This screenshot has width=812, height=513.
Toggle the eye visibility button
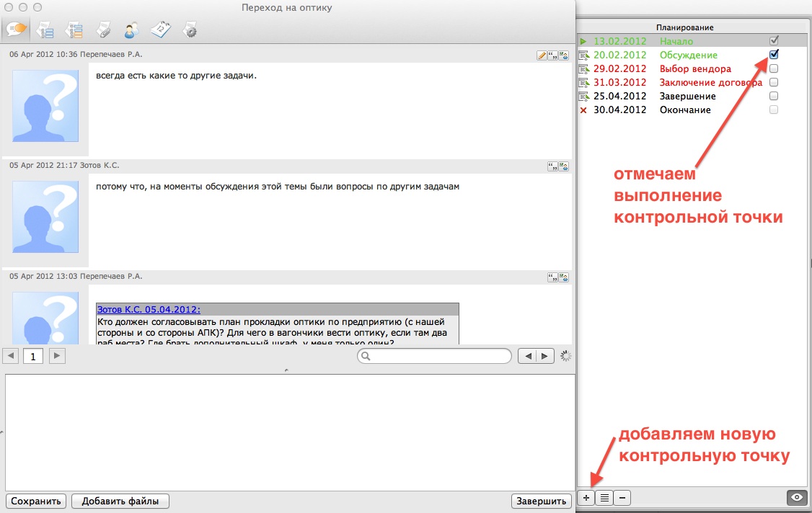pos(796,497)
